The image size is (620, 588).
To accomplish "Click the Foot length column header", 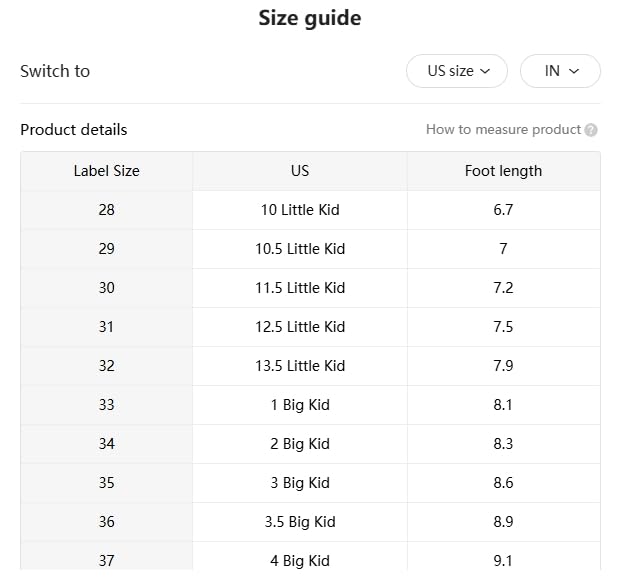I will pos(503,171).
